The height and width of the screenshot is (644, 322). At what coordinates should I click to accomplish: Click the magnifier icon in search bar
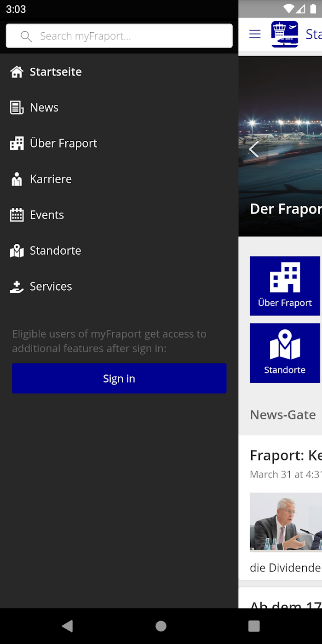(x=26, y=36)
